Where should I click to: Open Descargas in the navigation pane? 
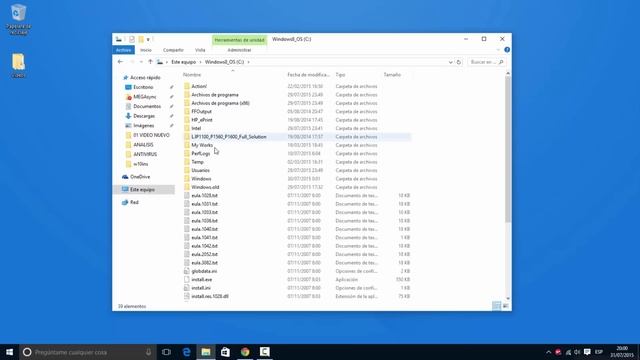144,116
